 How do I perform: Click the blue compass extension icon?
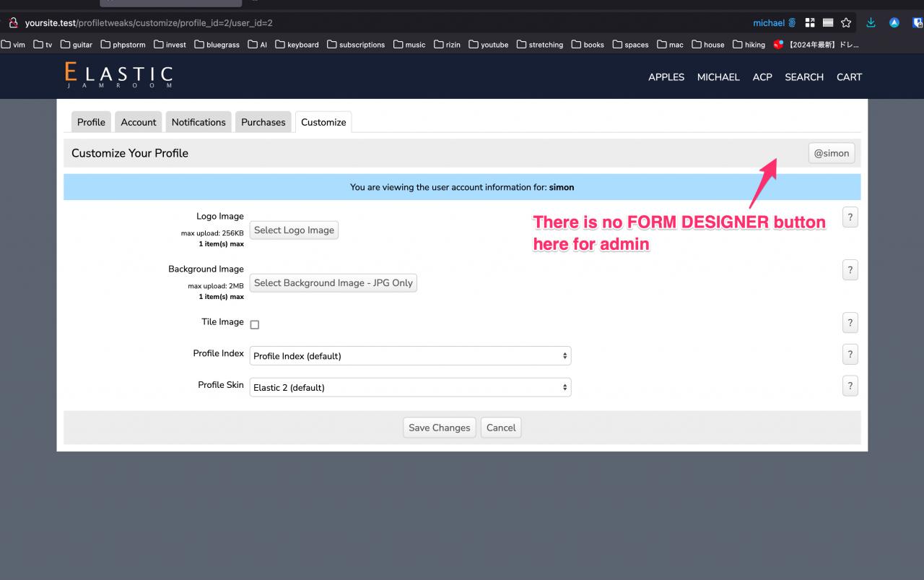(894, 23)
